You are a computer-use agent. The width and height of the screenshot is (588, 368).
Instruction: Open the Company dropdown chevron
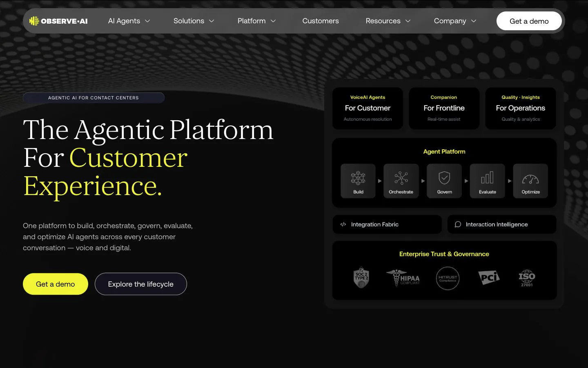[x=474, y=21]
